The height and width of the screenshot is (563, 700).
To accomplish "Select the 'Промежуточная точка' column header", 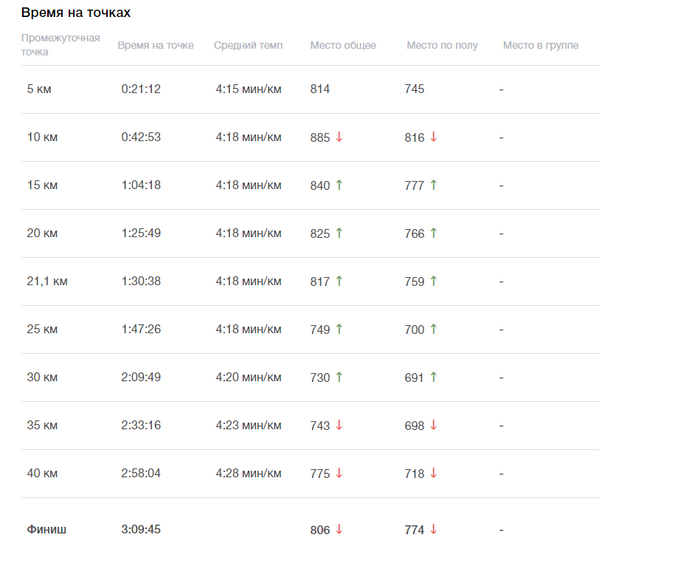I will point(61,45).
